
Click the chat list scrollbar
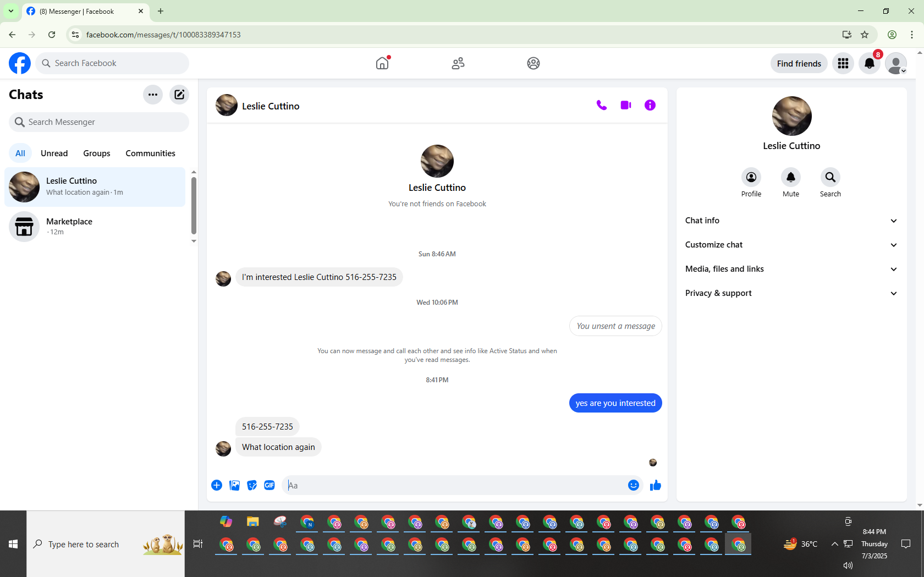[194, 206]
